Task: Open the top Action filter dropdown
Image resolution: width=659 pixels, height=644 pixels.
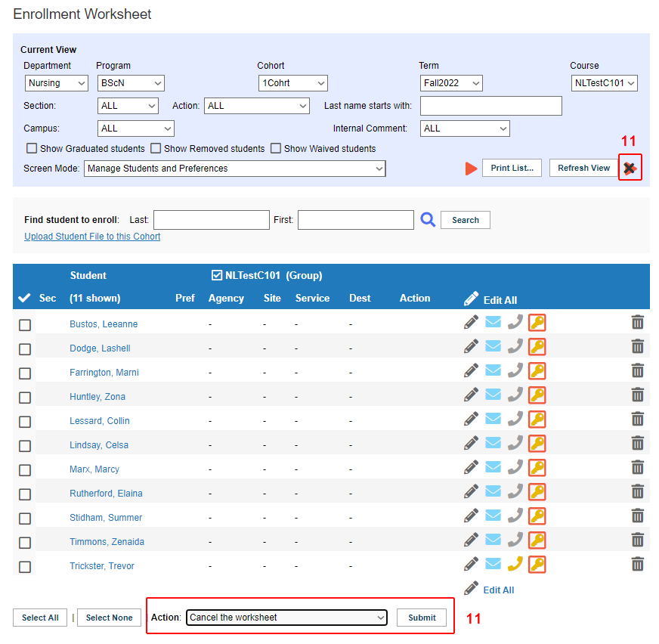Action: 257,106
